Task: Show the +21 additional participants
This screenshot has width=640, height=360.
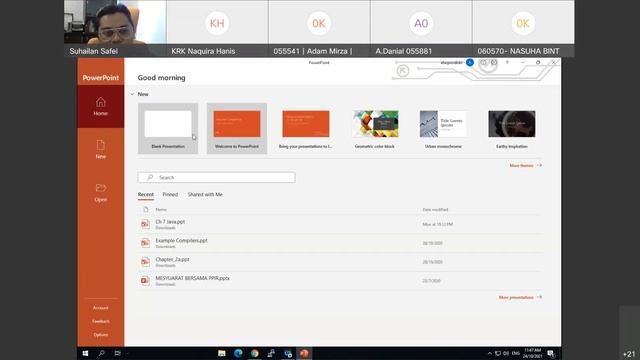Action: coord(629,354)
